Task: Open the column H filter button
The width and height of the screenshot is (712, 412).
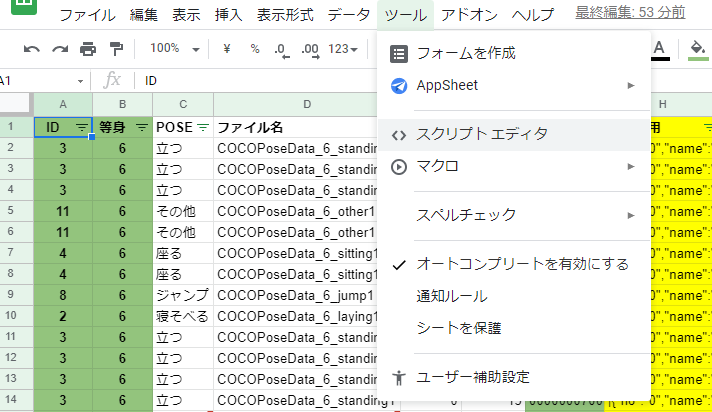Action: (x=707, y=128)
